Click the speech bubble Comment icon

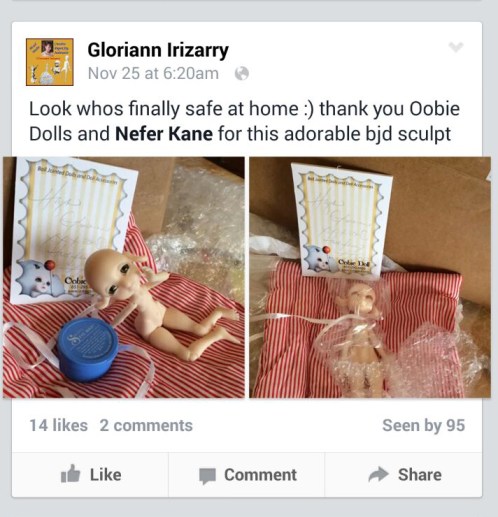point(207,476)
